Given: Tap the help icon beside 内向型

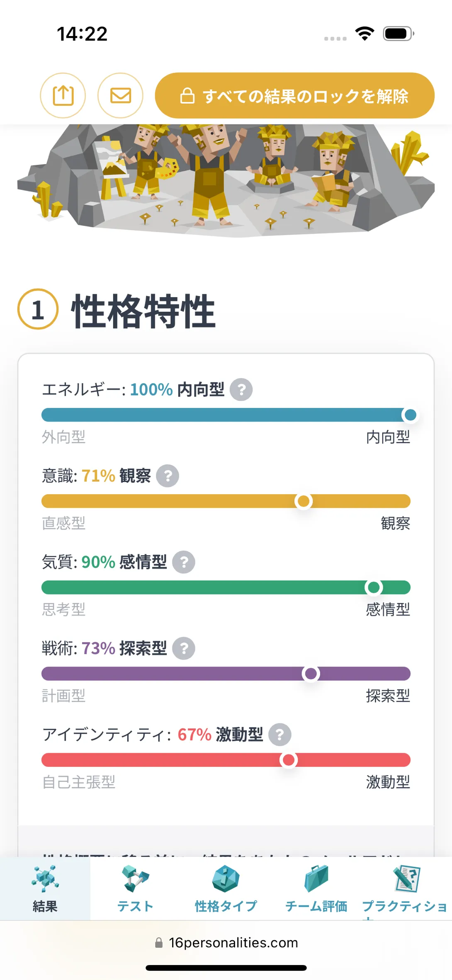Looking at the screenshot, I should pyautogui.click(x=241, y=390).
